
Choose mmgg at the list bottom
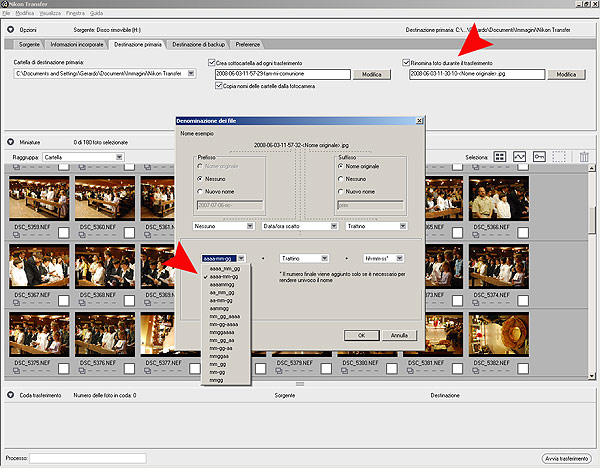click(x=216, y=380)
